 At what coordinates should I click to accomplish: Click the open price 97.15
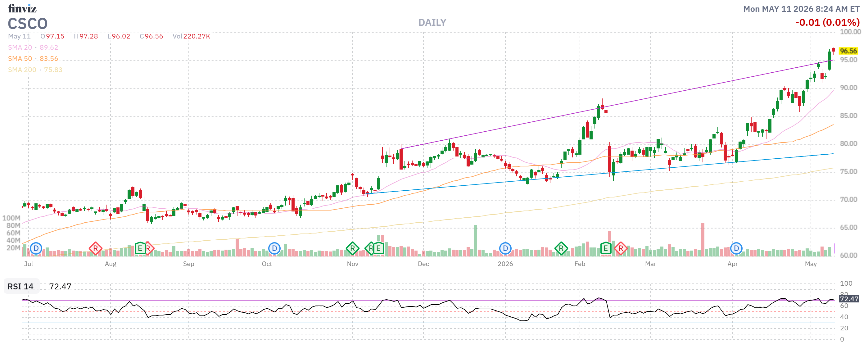tap(55, 36)
